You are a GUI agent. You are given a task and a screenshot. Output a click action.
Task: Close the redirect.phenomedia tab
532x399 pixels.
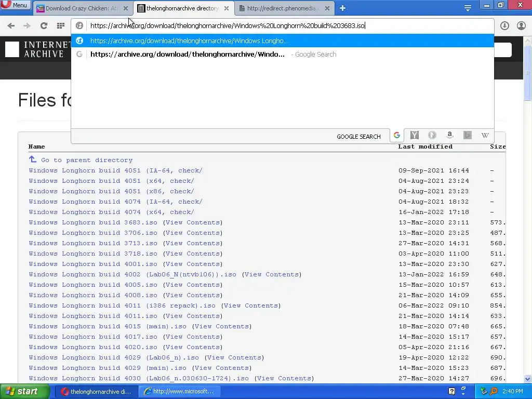(327, 8)
